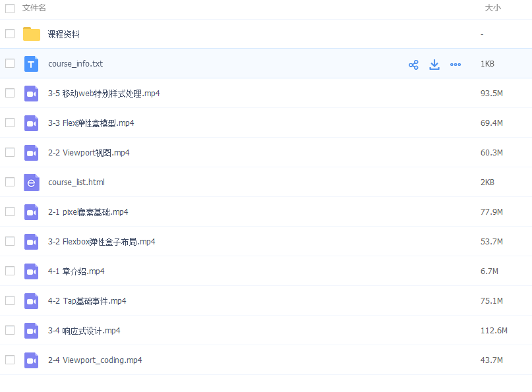The width and height of the screenshot is (532, 392).
Task: Click the 6.7M size value
Action: [x=489, y=271]
